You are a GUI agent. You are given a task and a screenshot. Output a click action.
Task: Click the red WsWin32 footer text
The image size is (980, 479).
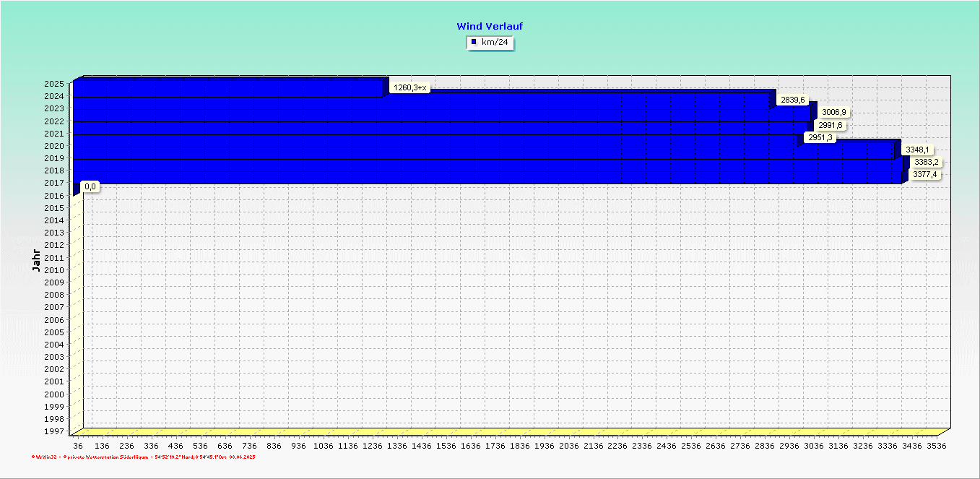tap(144, 457)
